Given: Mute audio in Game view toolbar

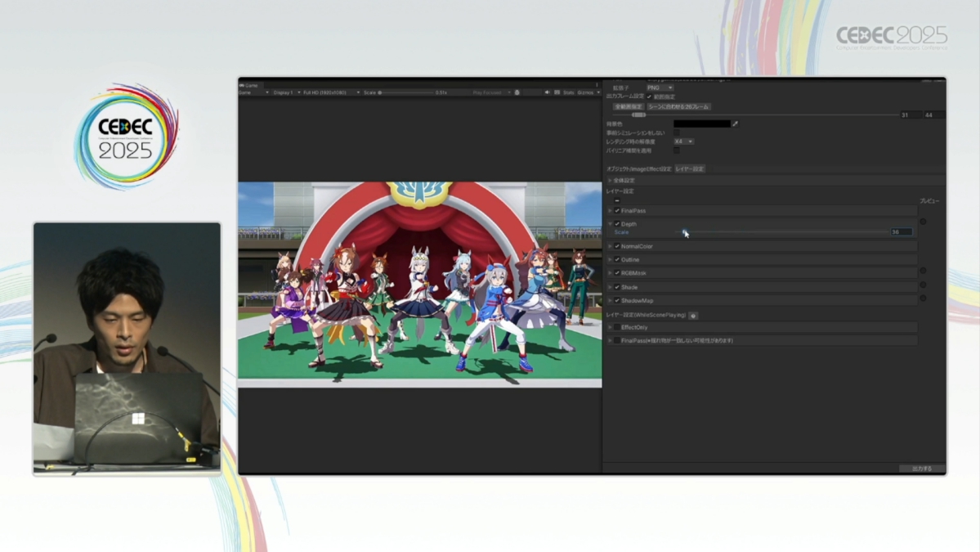Looking at the screenshot, I should pyautogui.click(x=547, y=92).
